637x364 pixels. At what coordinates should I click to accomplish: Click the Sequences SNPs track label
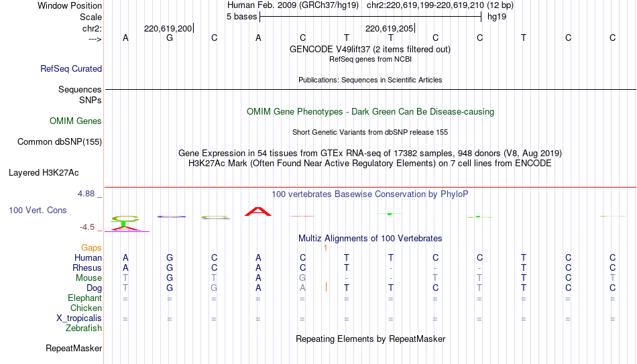[x=80, y=95]
